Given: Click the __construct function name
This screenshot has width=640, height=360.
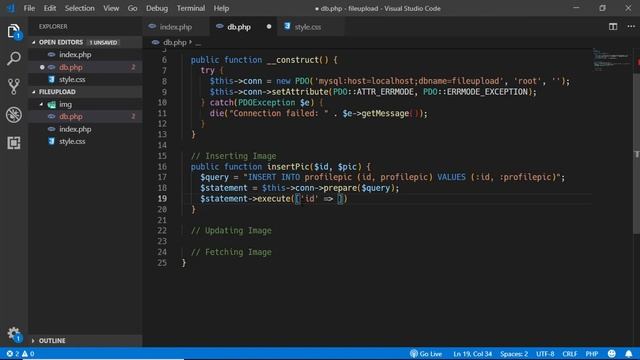Looking at the screenshot, I should 293,60.
